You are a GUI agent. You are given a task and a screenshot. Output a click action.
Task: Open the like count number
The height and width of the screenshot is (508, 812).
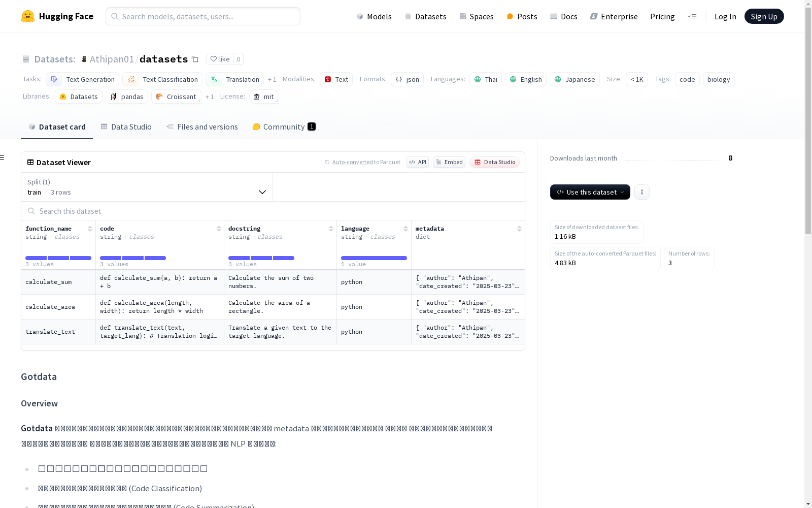point(239,59)
